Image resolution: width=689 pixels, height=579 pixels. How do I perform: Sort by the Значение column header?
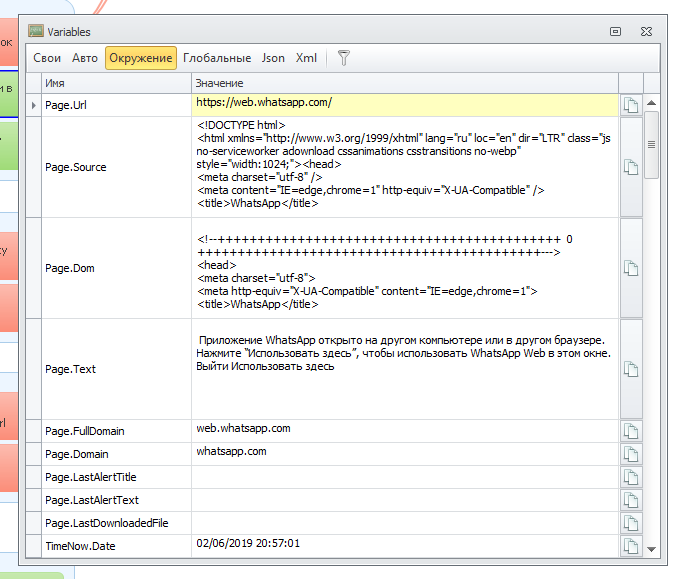[405, 83]
